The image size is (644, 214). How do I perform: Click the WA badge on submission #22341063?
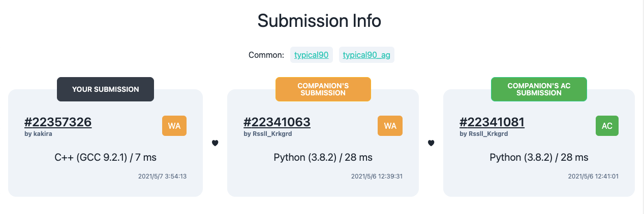390,126
